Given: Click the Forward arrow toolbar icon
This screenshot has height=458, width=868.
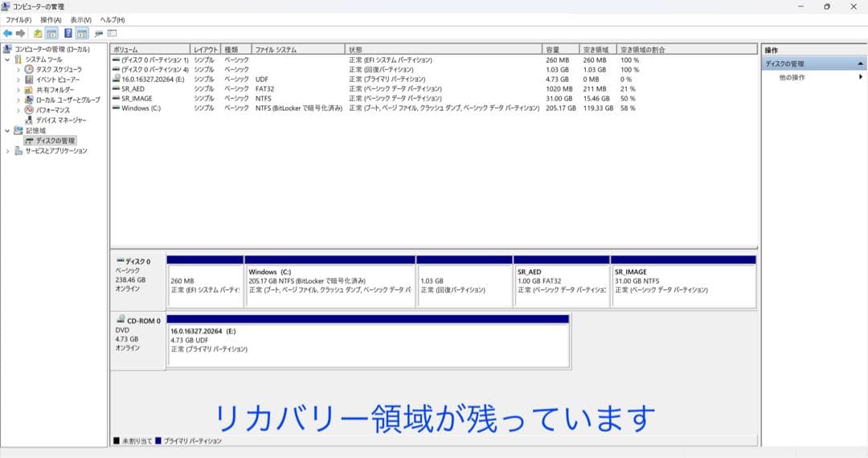Looking at the screenshot, I should coord(20,34).
